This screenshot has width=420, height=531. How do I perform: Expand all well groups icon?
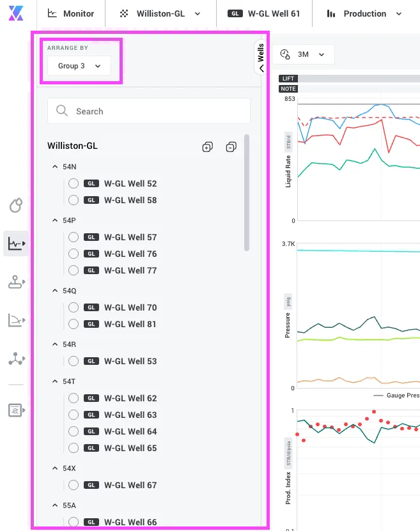(x=207, y=146)
